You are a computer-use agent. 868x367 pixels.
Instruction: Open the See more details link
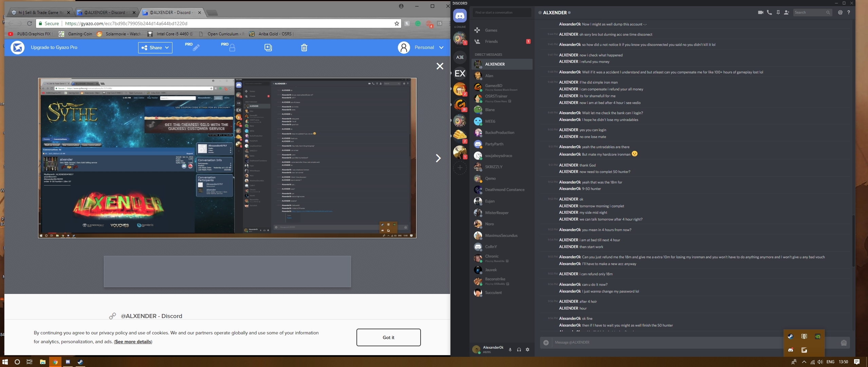coord(133,342)
